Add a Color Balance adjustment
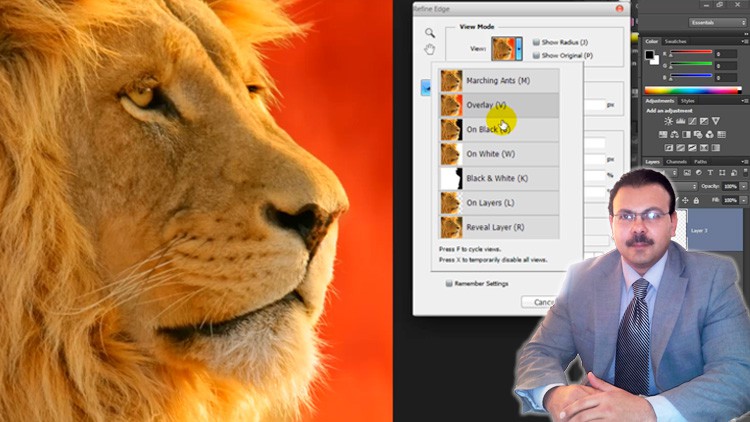 (674, 134)
